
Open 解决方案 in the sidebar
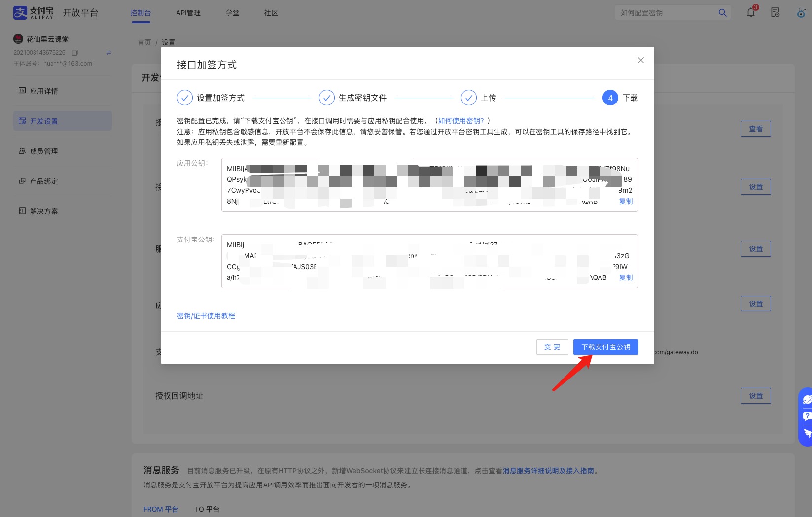point(63,211)
